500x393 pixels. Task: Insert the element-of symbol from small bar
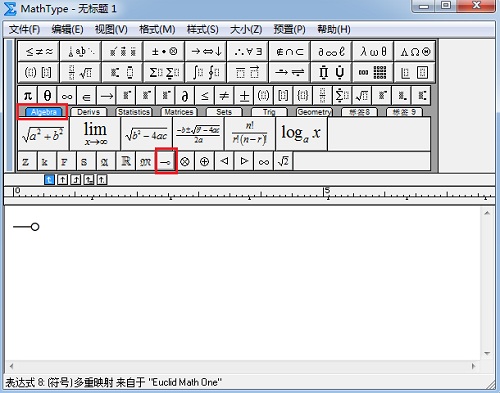[x=87, y=96]
